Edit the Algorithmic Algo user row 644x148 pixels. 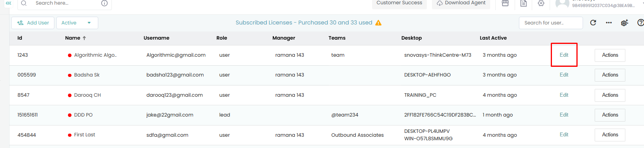pos(564,55)
